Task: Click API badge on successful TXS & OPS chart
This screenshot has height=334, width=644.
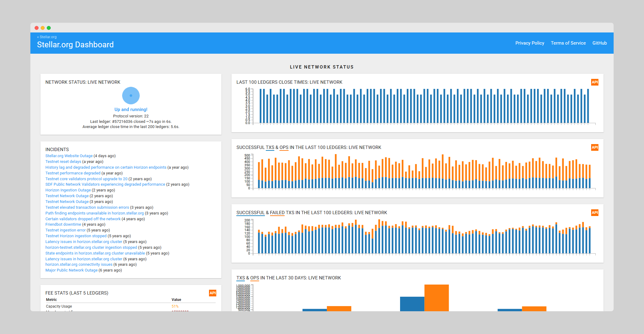Action: click(x=594, y=147)
